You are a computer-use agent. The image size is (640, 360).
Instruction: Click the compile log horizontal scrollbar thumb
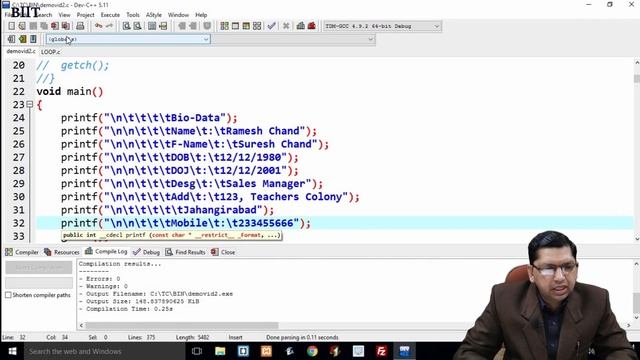pos(182,325)
